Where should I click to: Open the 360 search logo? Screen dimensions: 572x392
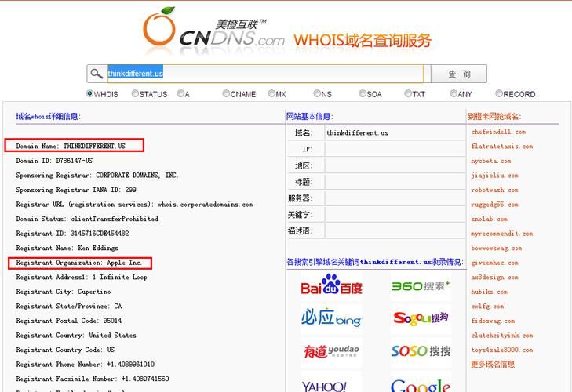point(421,286)
